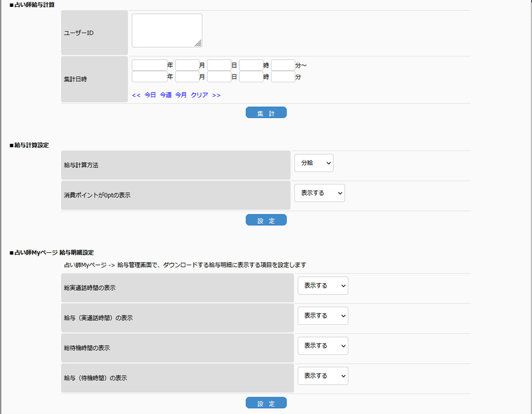
Task: Open the 総待機時間の表示 dropdown
Action: point(323,346)
